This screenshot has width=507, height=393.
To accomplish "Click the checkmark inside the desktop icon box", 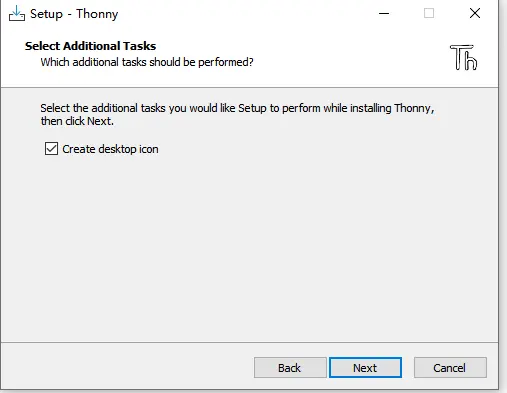I will point(51,149).
